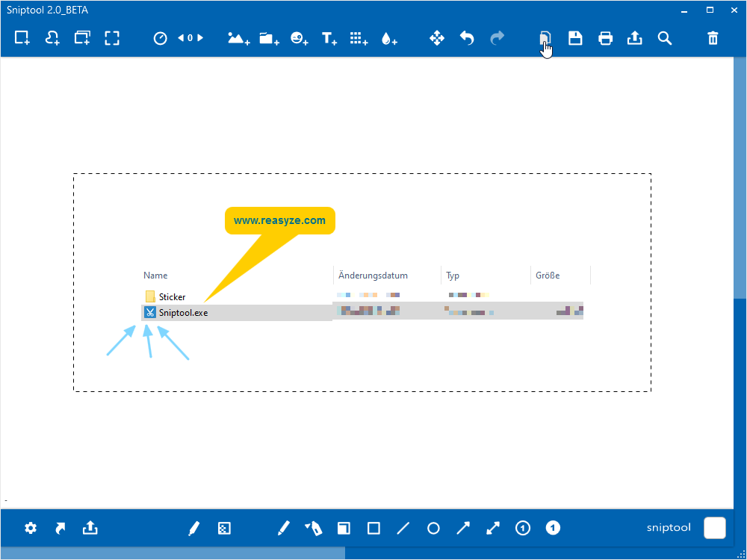Select the highlighter drawing tool
Image resolution: width=747 pixels, height=560 pixels.
(314, 528)
